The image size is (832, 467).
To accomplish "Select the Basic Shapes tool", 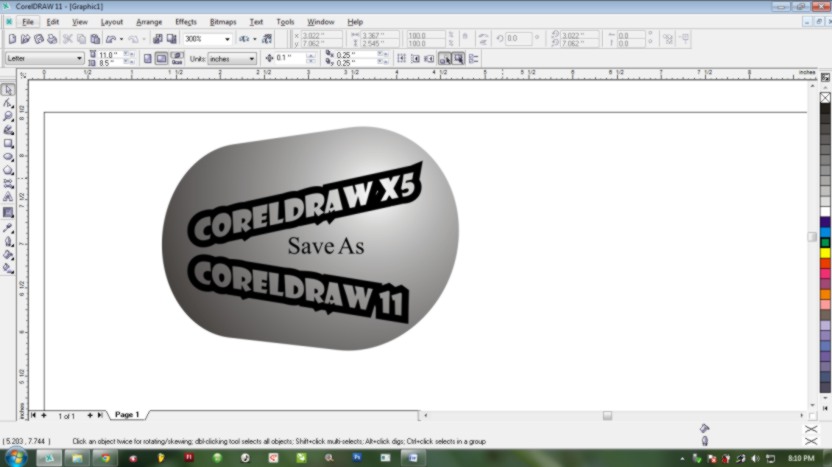I will pyautogui.click(x=8, y=184).
